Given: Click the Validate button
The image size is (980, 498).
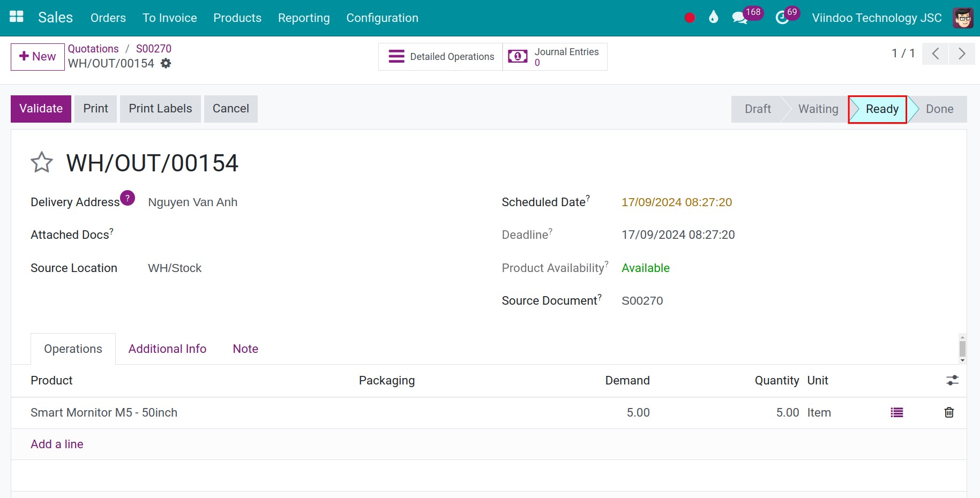Looking at the screenshot, I should click(x=41, y=109).
